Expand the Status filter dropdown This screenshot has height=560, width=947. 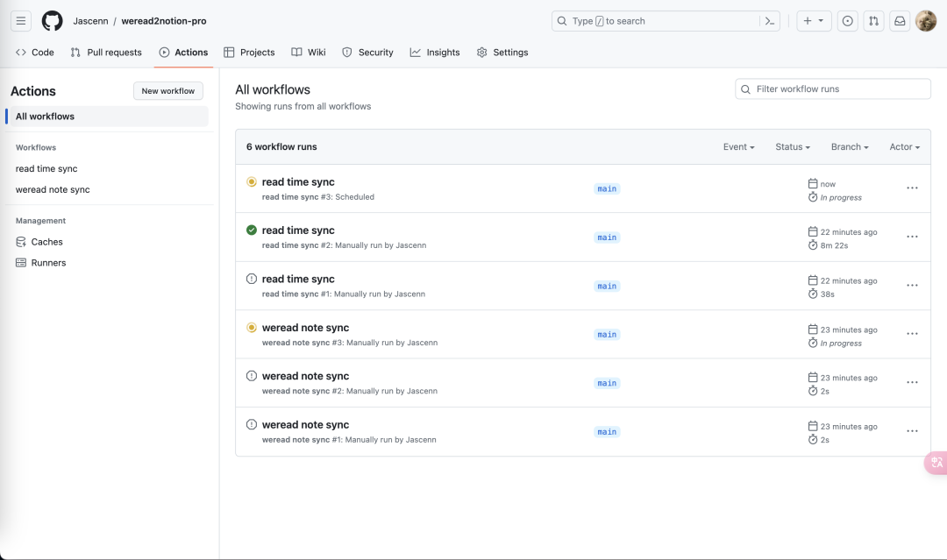pos(793,147)
